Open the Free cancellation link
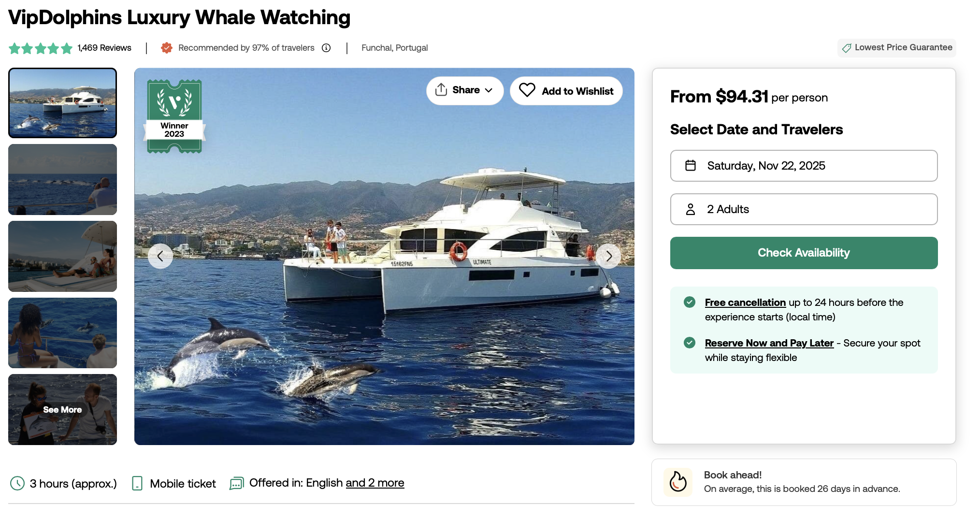Image resolution: width=980 pixels, height=519 pixels. [745, 303]
